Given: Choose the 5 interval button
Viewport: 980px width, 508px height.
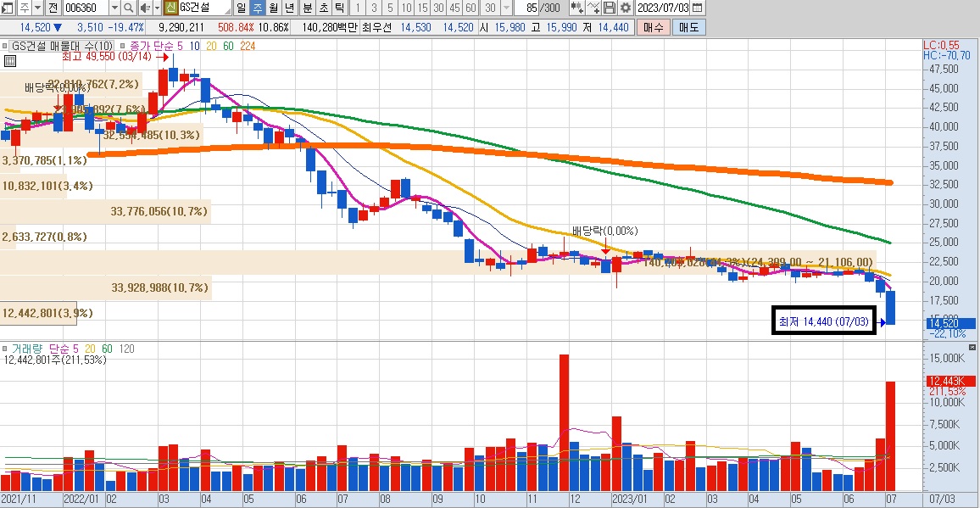Looking at the screenshot, I should pyautogui.click(x=390, y=8).
